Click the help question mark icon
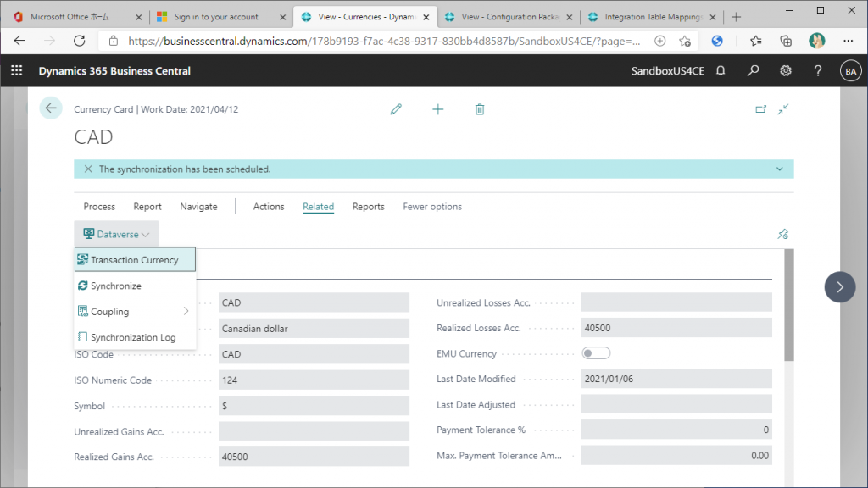 point(818,71)
